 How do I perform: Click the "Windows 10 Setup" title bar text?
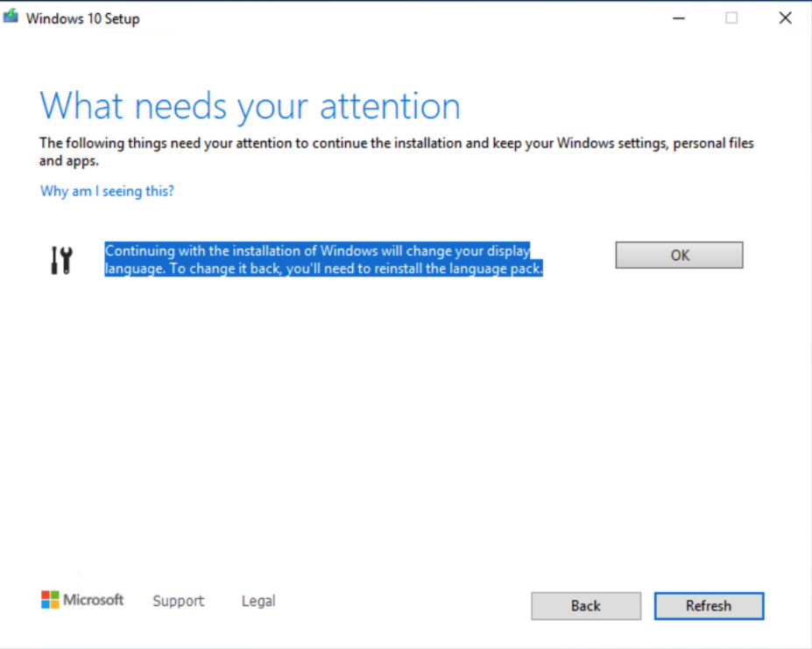click(84, 18)
